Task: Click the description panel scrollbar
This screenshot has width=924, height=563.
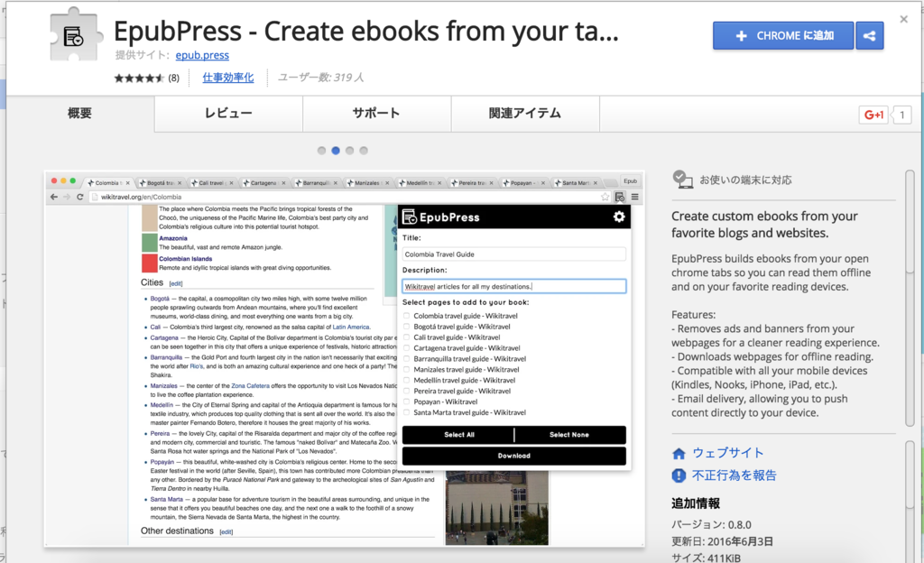Action: click(910, 298)
